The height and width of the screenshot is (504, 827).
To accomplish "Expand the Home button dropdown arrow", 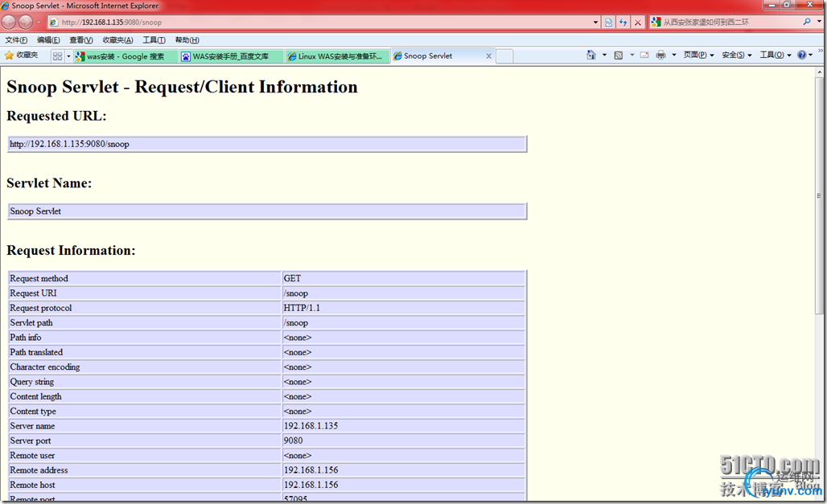I will click(x=604, y=55).
